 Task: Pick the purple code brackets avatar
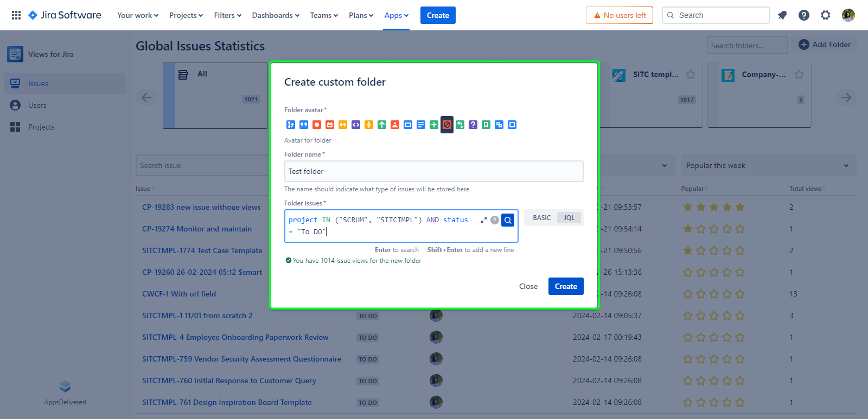click(356, 125)
